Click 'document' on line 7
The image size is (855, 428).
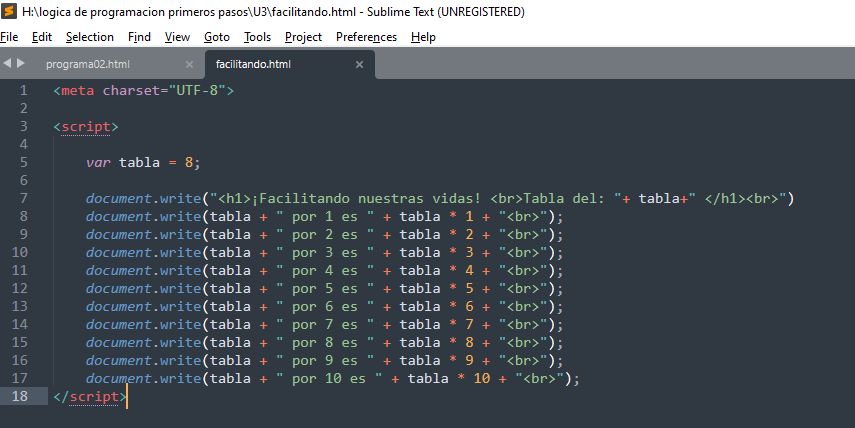pos(118,198)
